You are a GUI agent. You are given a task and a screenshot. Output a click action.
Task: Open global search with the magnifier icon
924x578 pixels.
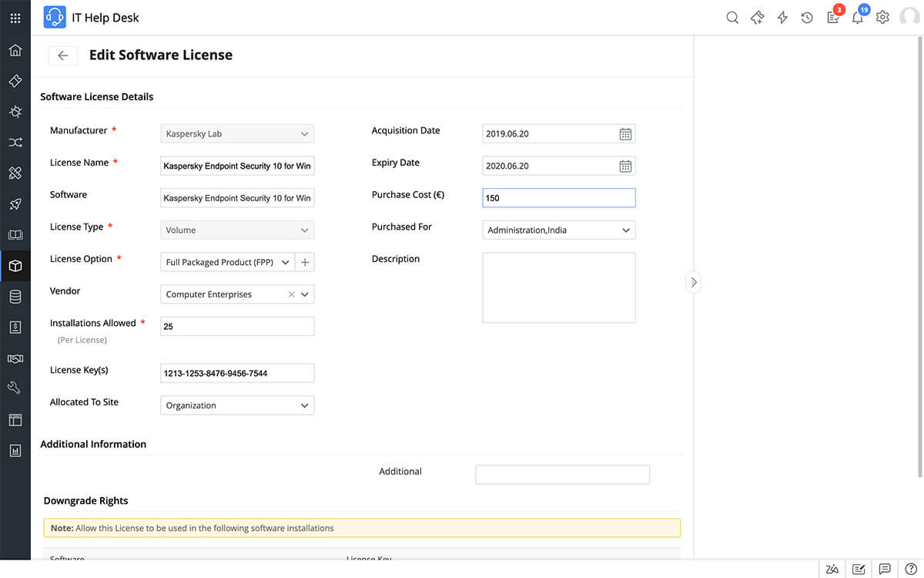click(x=731, y=16)
